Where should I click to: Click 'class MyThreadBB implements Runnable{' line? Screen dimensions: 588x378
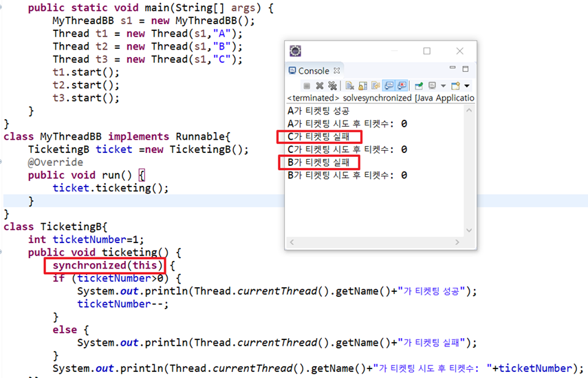117,136
